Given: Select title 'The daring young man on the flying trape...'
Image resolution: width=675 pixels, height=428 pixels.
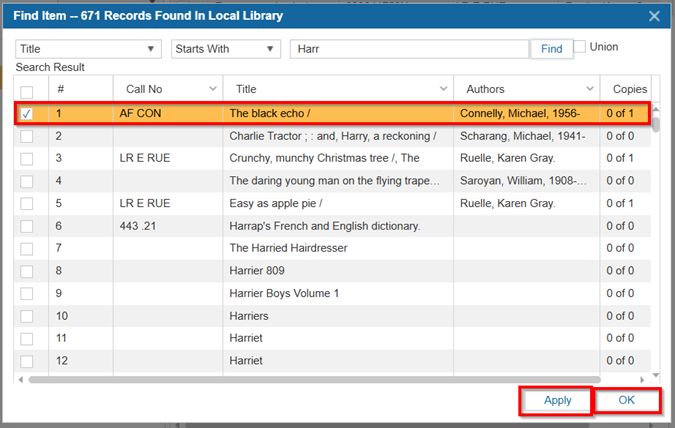Looking at the screenshot, I should pyautogui.click(x=334, y=181).
